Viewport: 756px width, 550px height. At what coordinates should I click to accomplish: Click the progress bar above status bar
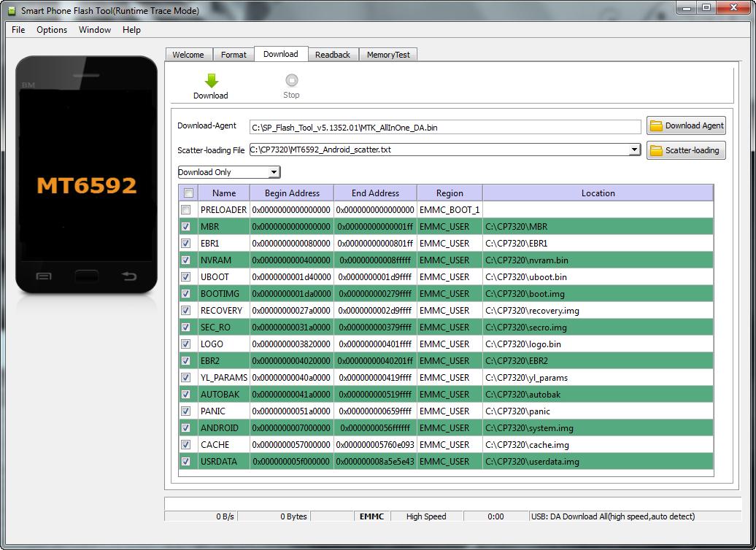point(452,504)
